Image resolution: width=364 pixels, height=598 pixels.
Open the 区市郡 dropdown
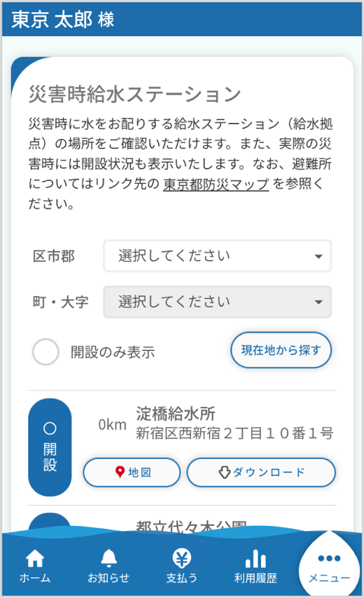[217, 256]
